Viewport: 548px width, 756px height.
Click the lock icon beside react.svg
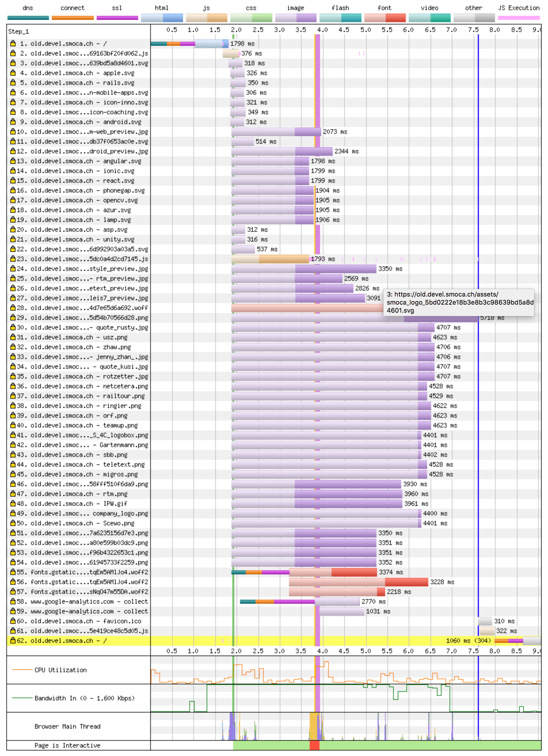(x=13, y=180)
